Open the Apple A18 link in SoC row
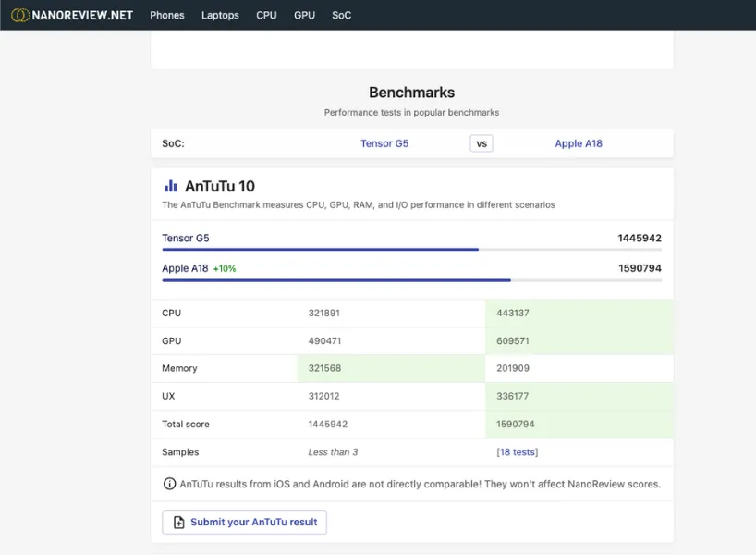This screenshot has height=555, width=756. [x=578, y=143]
